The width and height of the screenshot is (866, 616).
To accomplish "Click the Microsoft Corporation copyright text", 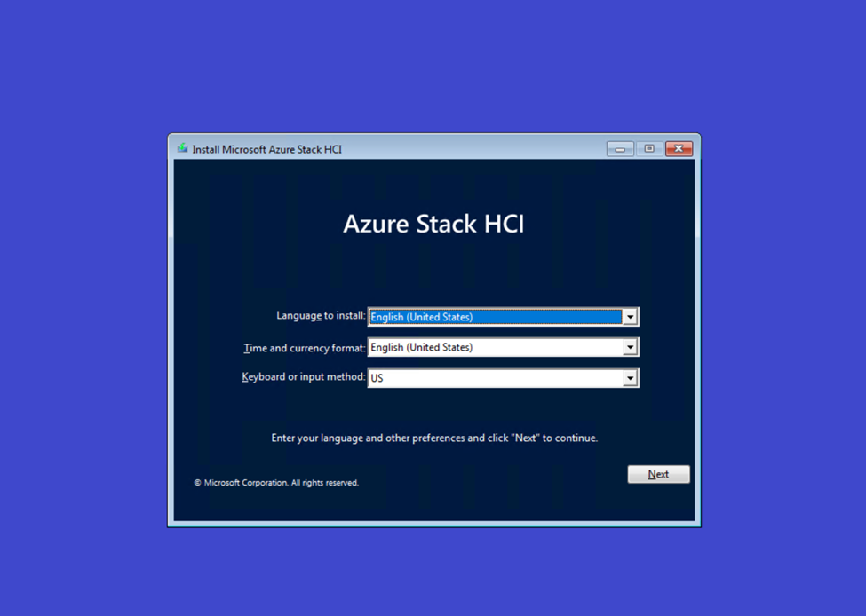I will pos(276,483).
